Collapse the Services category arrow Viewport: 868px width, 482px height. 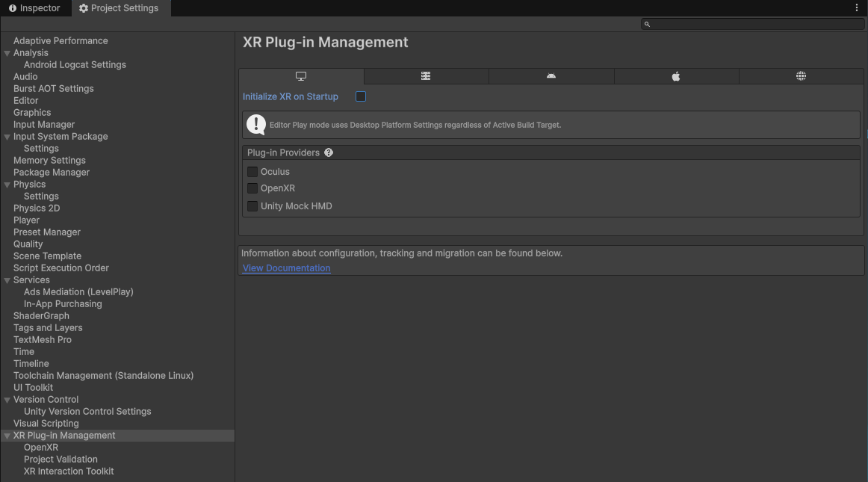tap(7, 280)
